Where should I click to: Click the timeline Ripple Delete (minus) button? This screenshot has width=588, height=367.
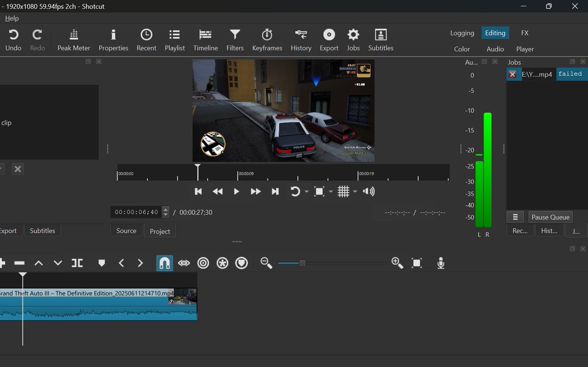pos(20,263)
